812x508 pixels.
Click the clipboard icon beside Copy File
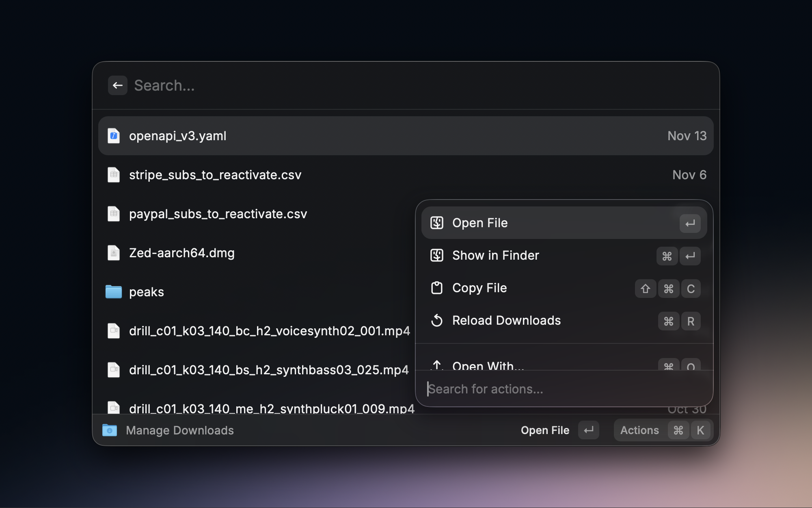coord(437,288)
